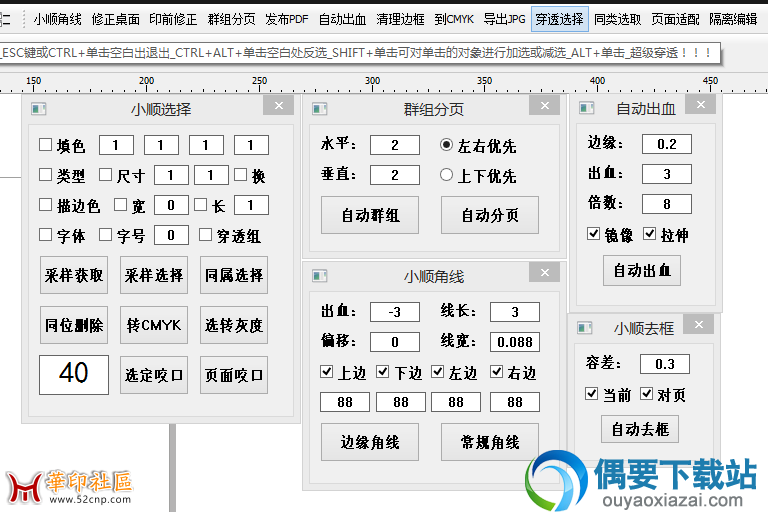Tick the 字号 checkbox
The width and height of the screenshot is (768, 512).
tap(105, 235)
